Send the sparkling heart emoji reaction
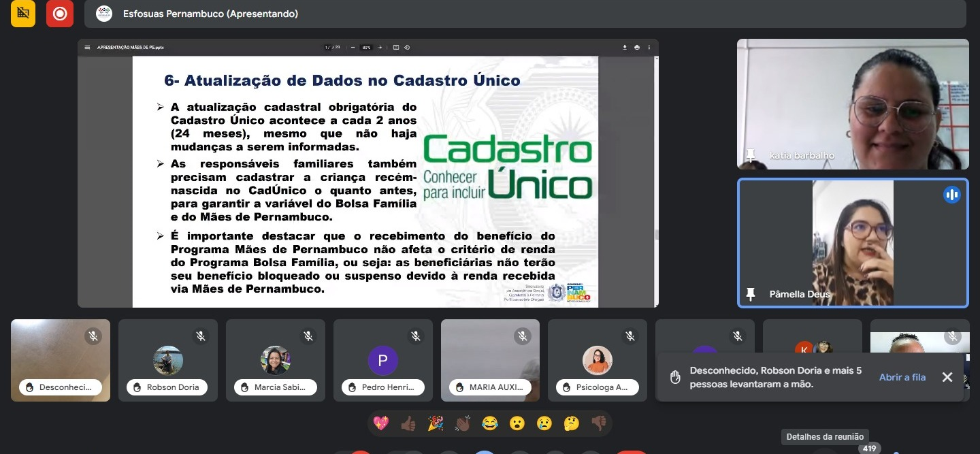The height and width of the screenshot is (454, 980). (381, 423)
